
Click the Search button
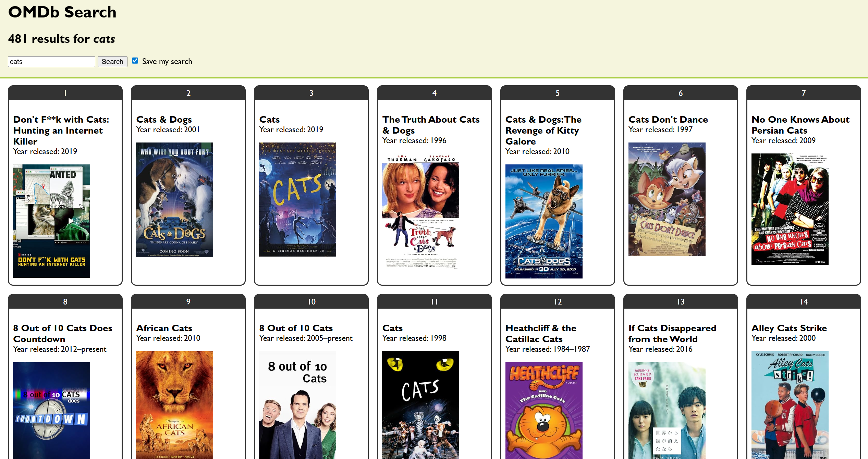(112, 62)
